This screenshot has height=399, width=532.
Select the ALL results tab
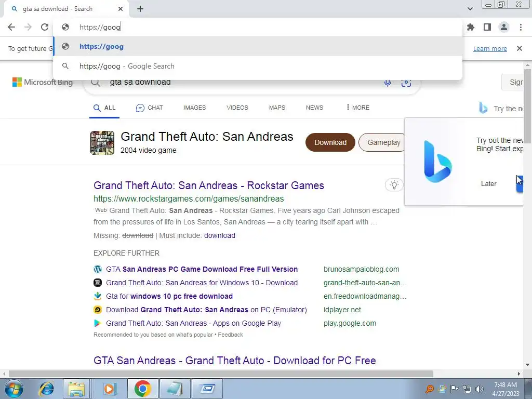click(104, 108)
